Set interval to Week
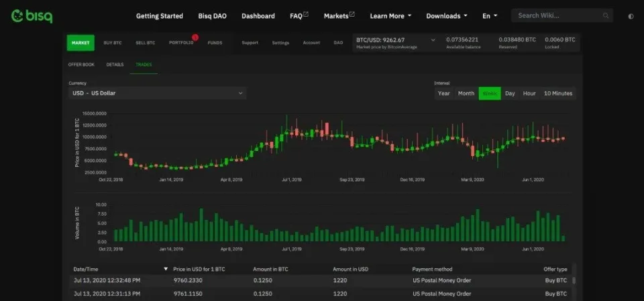Screen dimensions: 644x301 tap(490, 93)
